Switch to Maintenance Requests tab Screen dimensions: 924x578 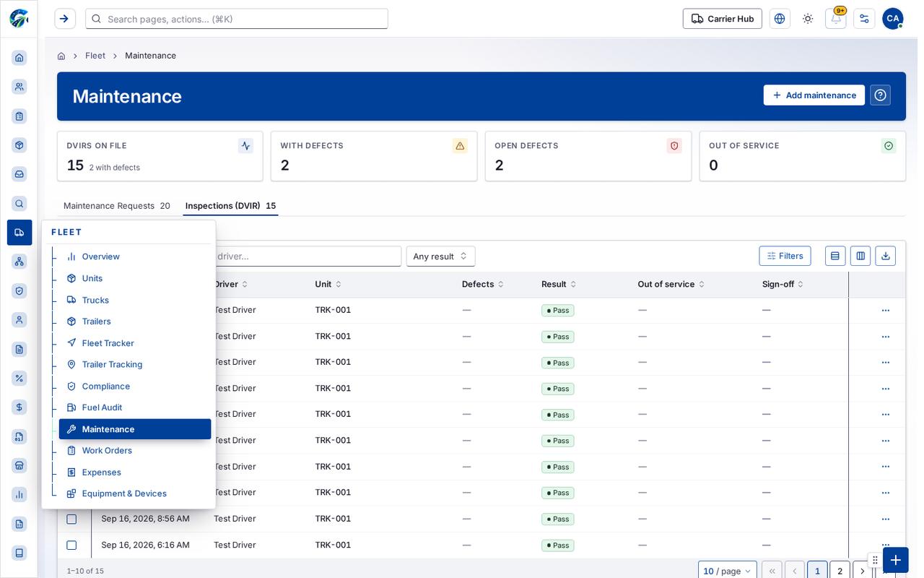(x=117, y=206)
